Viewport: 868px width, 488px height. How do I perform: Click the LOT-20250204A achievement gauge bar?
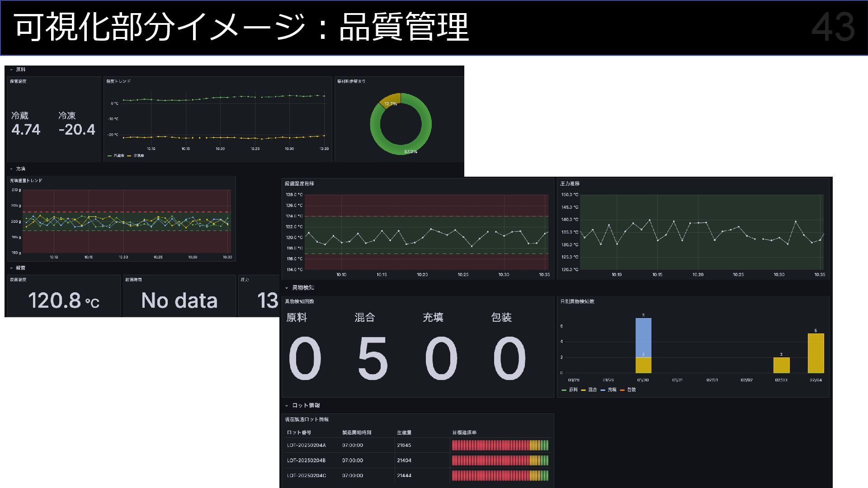point(500,446)
